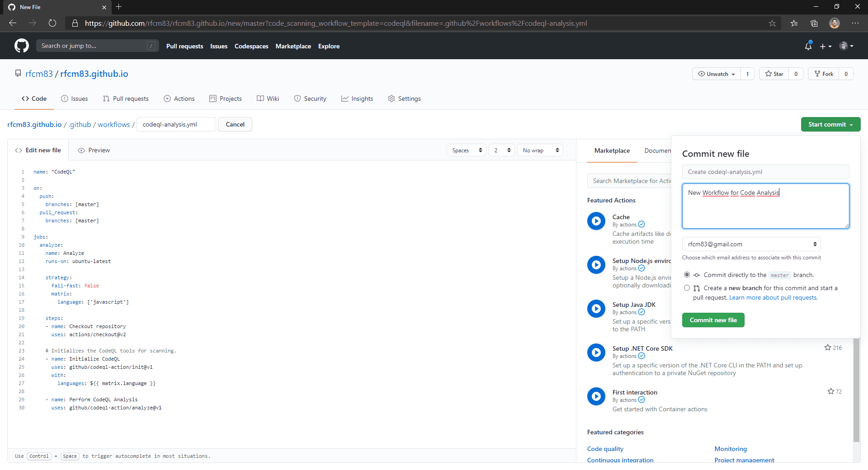Switch to the Preview tab
Image resolution: width=868 pixels, height=470 pixels.
tap(94, 150)
